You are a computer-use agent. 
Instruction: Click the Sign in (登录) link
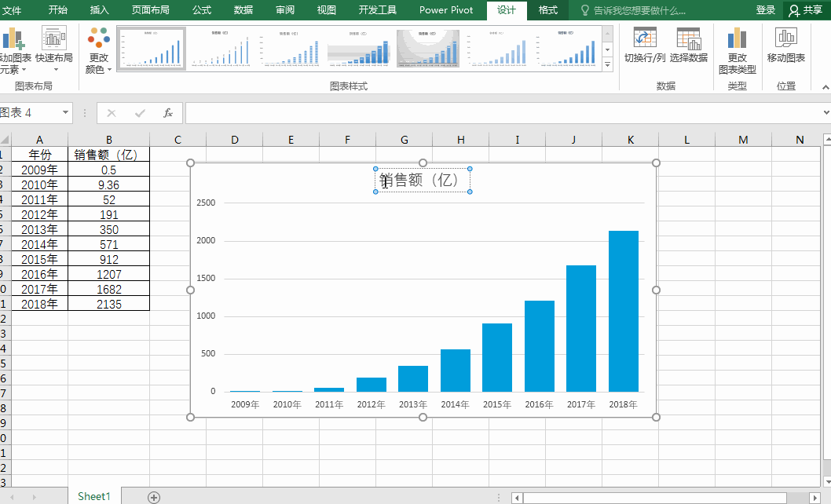click(x=765, y=10)
